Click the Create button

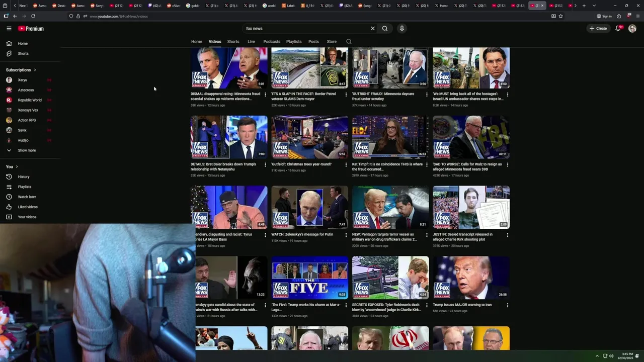[x=598, y=29]
